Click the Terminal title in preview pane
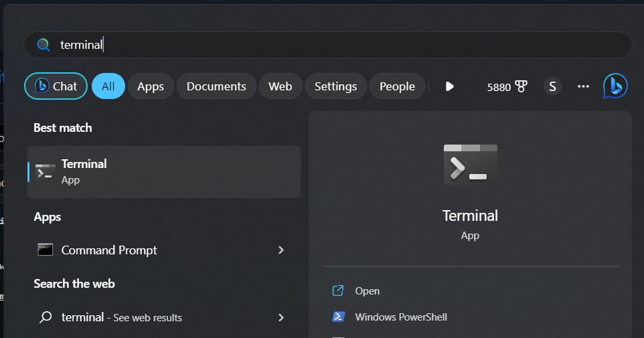 (x=470, y=216)
